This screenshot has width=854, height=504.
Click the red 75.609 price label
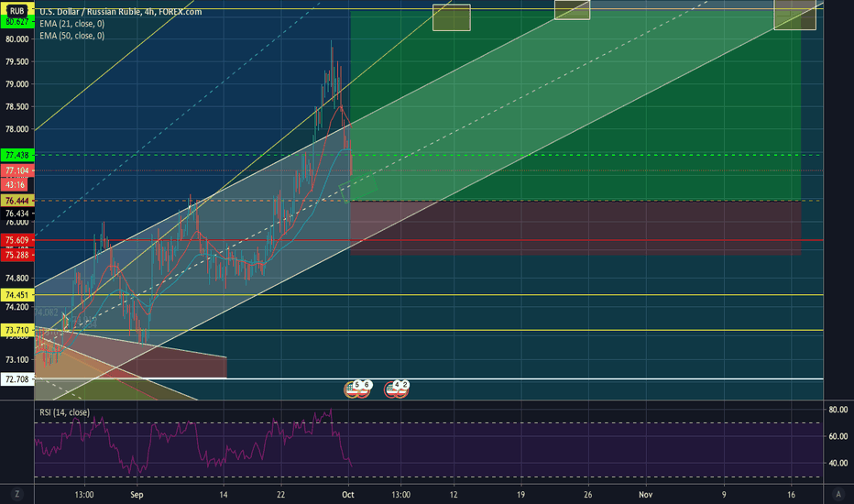point(16,240)
